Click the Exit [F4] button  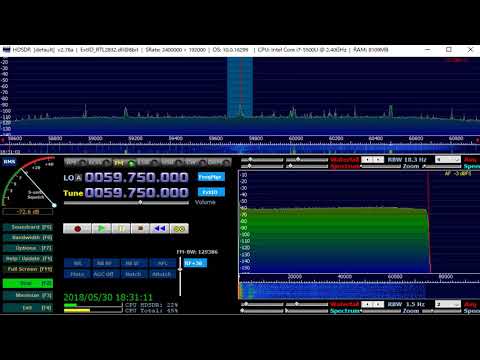click(x=28, y=308)
